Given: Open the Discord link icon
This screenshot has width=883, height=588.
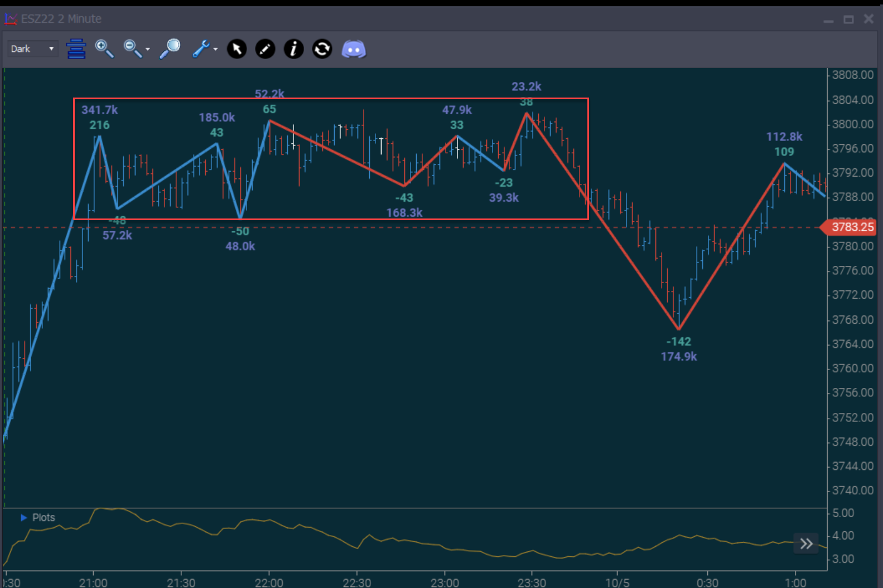Looking at the screenshot, I should [354, 50].
